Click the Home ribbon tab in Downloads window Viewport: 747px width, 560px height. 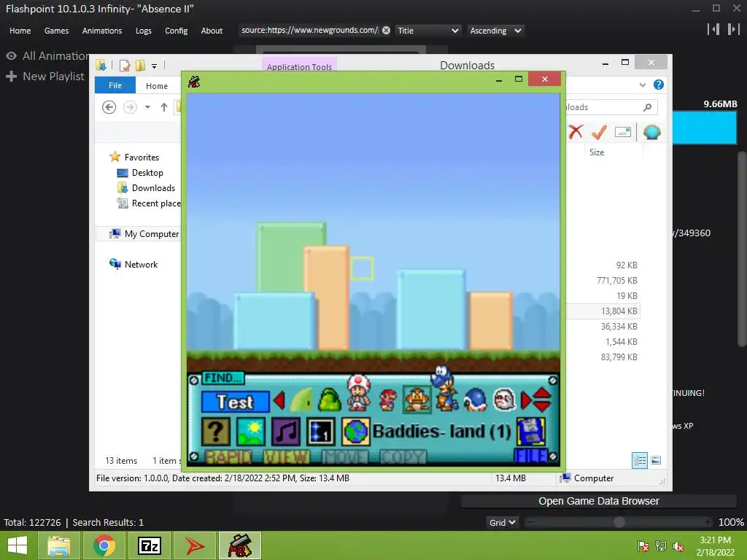157,86
